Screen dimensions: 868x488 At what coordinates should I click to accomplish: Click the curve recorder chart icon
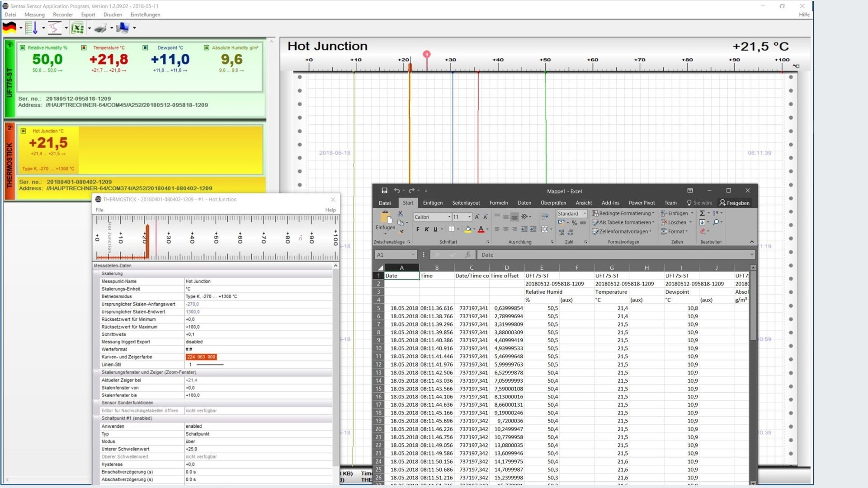(55, 28)
